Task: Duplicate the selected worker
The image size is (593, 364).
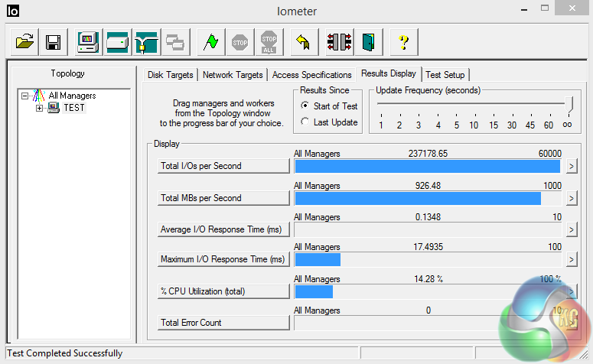Action: pyautogui.click(x=175, y=42)
